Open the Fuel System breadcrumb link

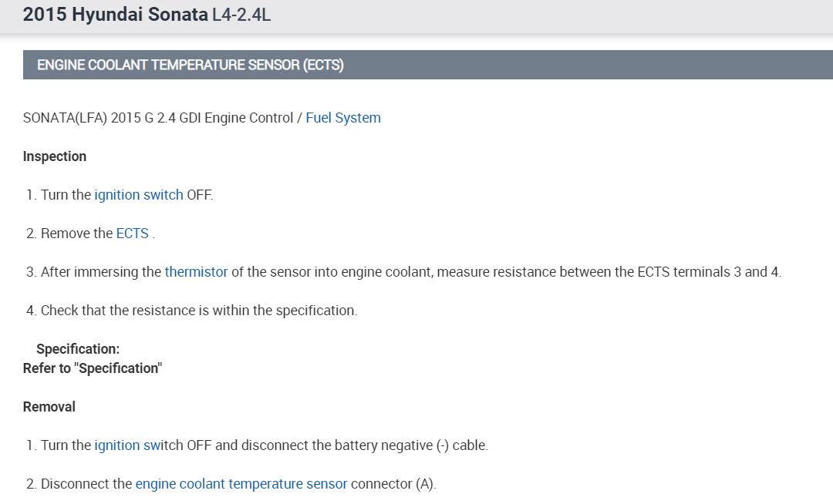(x=343, y=118)
